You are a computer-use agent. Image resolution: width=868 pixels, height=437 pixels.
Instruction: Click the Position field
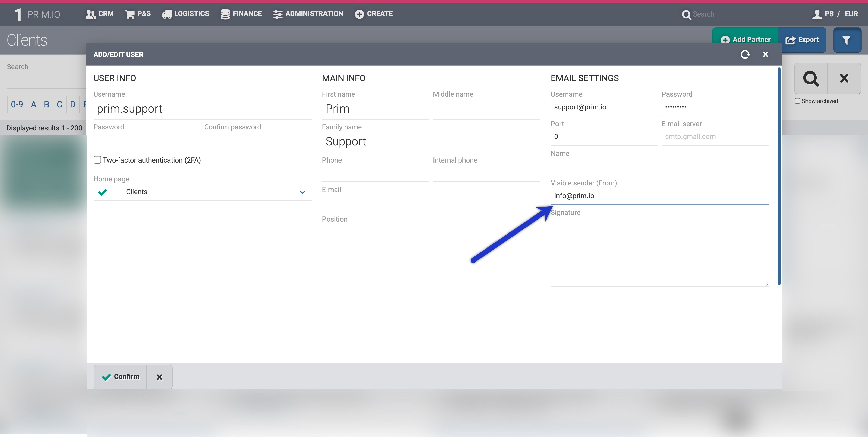click(431, 233)
